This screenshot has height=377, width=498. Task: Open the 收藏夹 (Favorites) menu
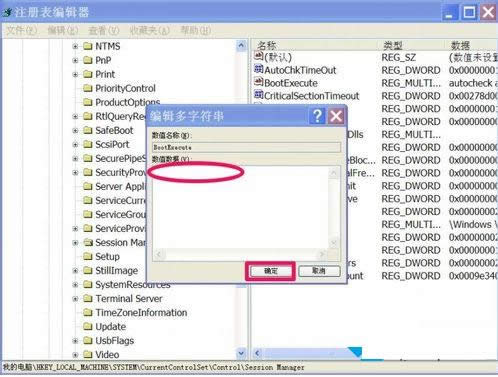(x=150, y=30)
